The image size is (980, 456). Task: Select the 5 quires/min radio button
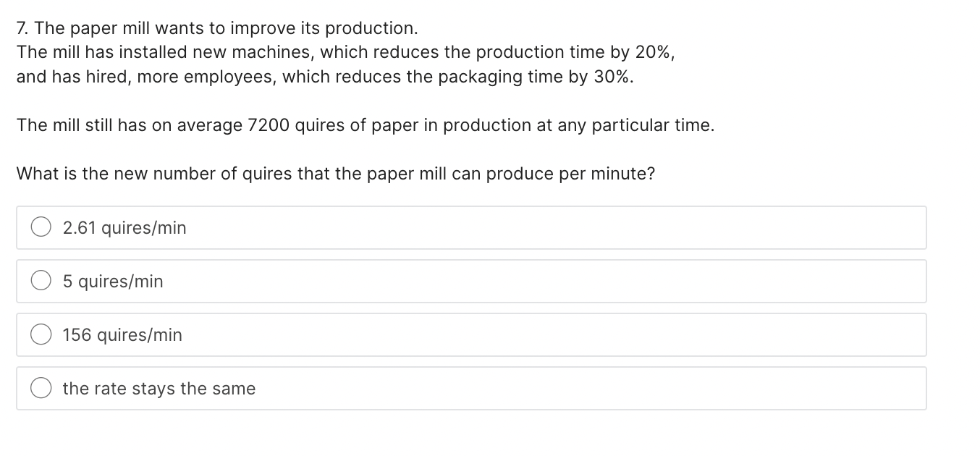(x=41, y=280)
